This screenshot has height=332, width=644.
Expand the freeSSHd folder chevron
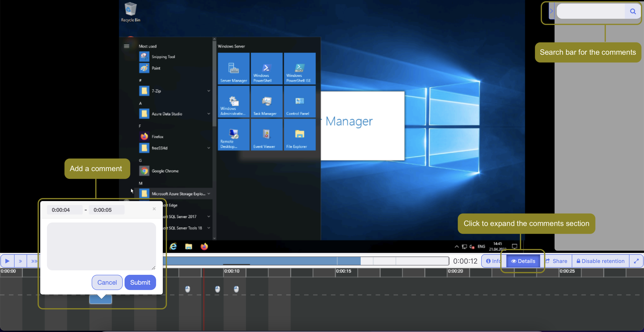208,148
